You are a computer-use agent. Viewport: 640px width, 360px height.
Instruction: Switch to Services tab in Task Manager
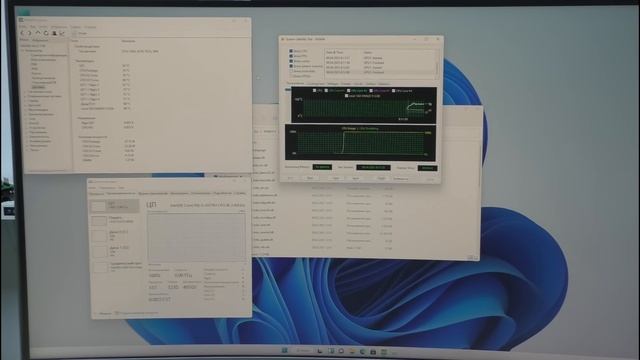point(240,193)
